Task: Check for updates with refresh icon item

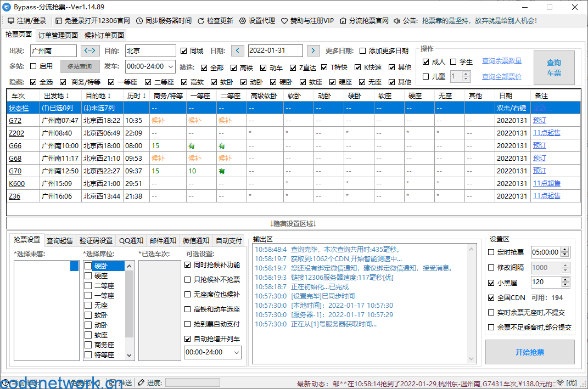Action: pos(216,21)
